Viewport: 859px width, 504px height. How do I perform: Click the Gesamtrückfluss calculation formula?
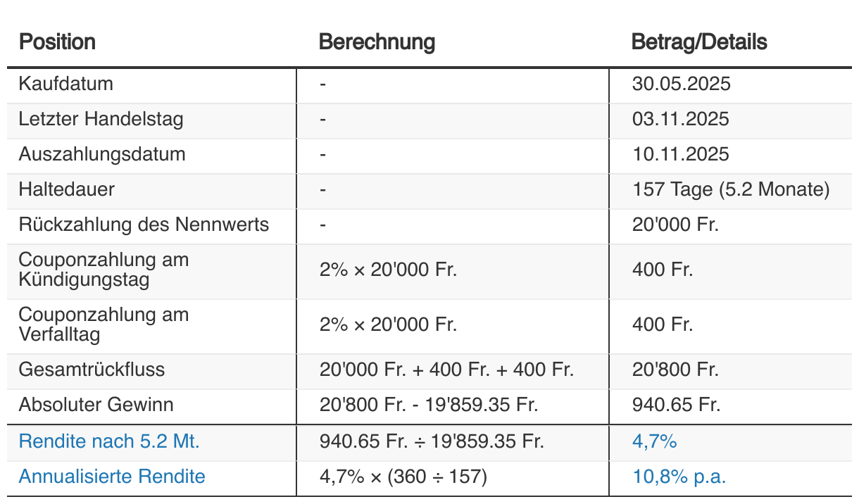(x=446, y=370)
